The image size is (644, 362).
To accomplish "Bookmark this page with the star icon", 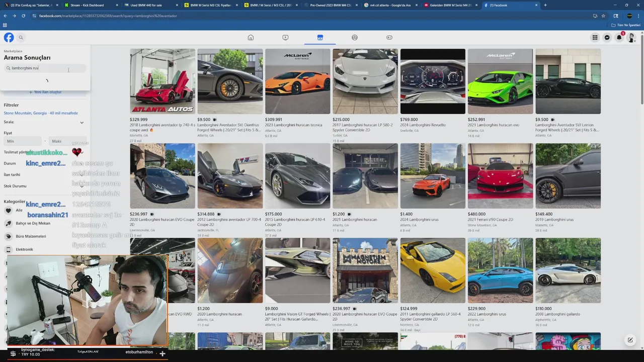I will 603,16.
